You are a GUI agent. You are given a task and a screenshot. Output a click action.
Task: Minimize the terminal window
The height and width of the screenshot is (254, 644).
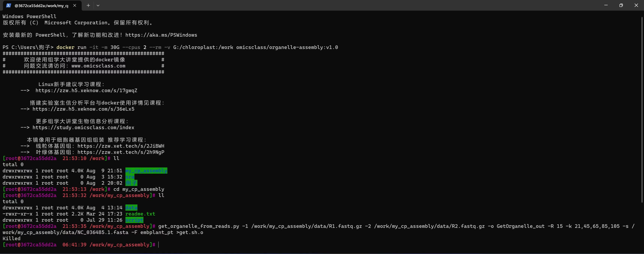click(606, 5)
